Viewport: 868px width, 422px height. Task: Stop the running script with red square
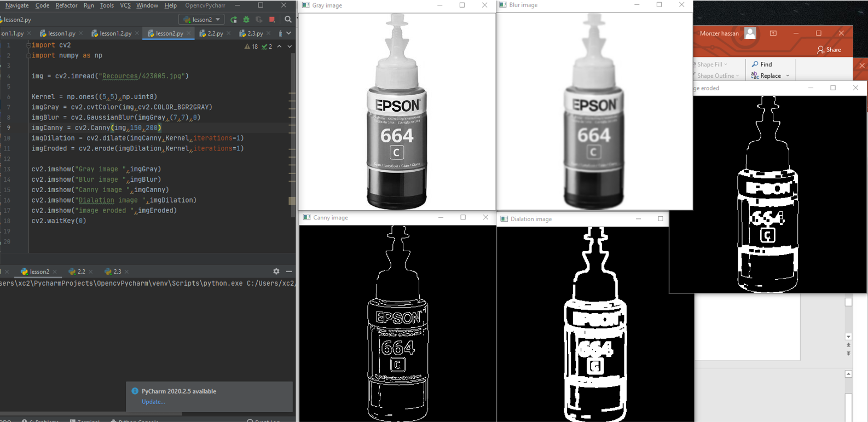pyautogui.click(x=272, y=20)
